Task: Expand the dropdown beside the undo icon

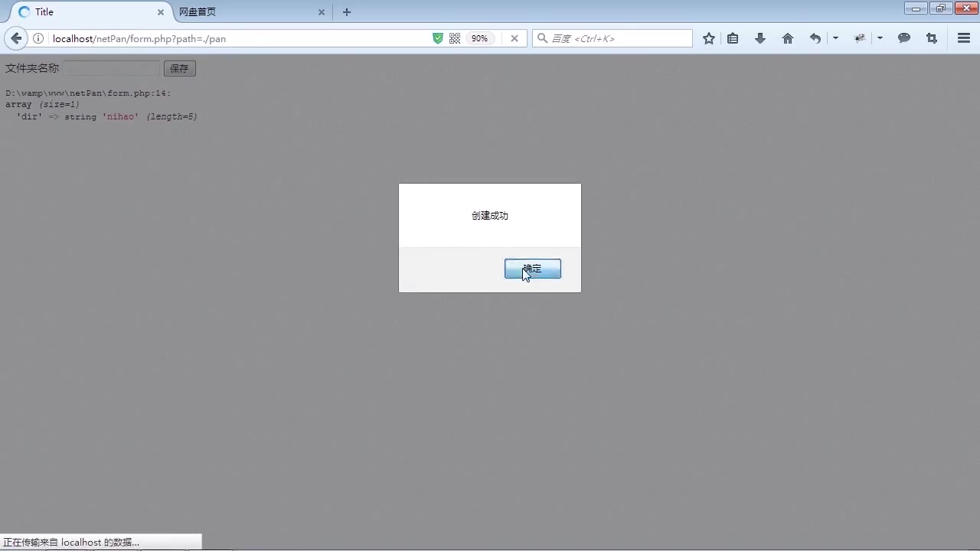Action: tap(835, 38)
